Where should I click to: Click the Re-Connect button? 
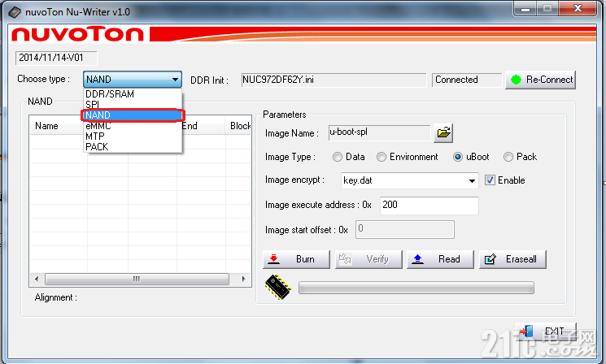pos(540,80)
